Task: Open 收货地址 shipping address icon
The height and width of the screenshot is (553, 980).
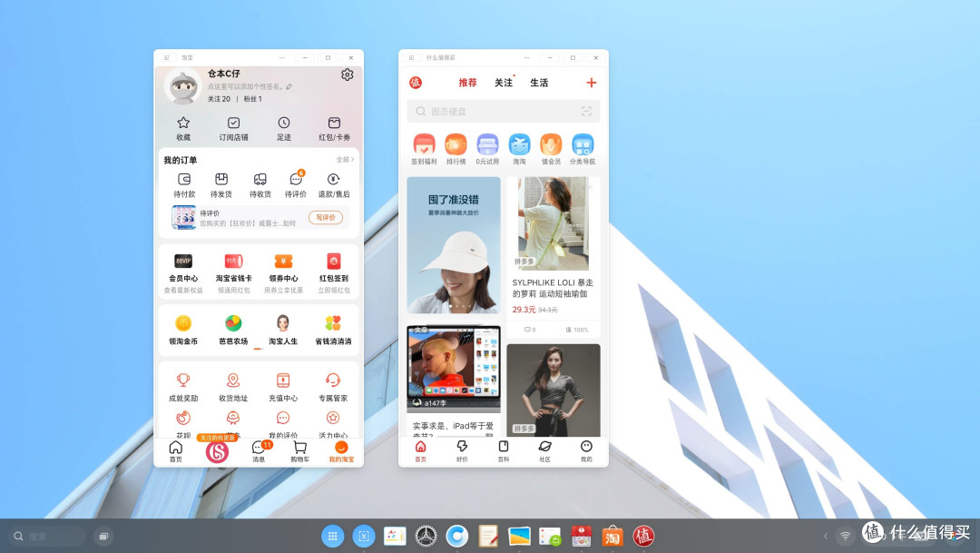Action: (x=233, y=380)
